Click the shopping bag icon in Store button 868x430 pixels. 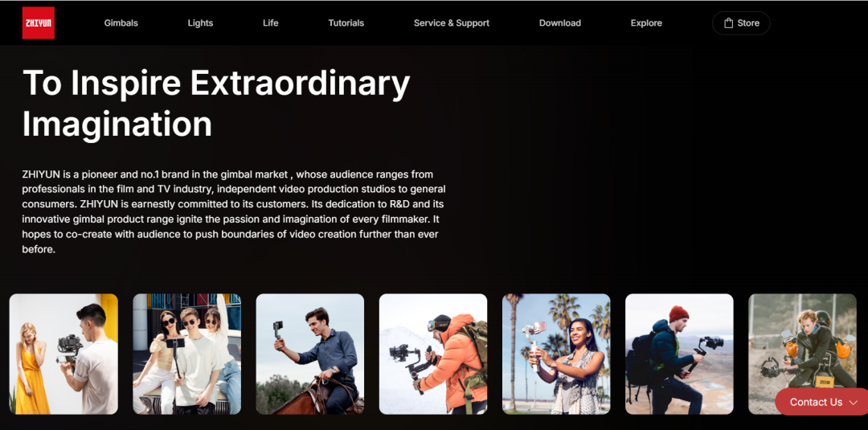coord(728,23)
